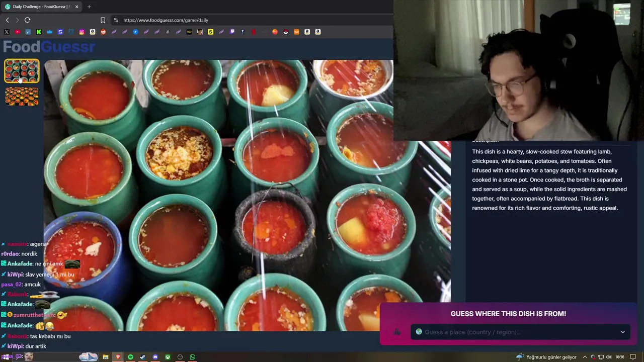Open File Explorer from the taskbar

106,357
